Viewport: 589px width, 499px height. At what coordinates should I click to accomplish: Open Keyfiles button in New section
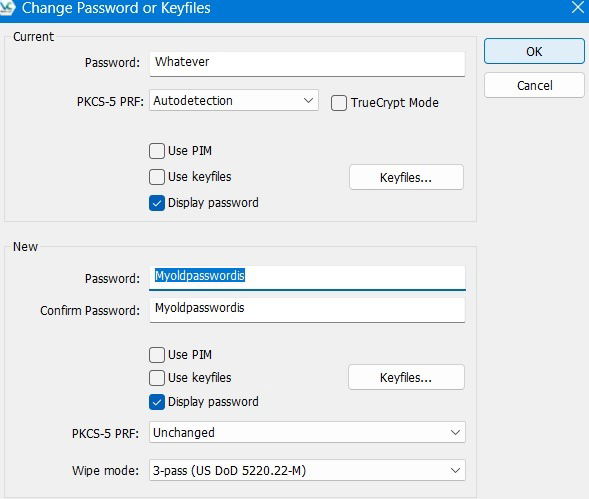[406, 377]
